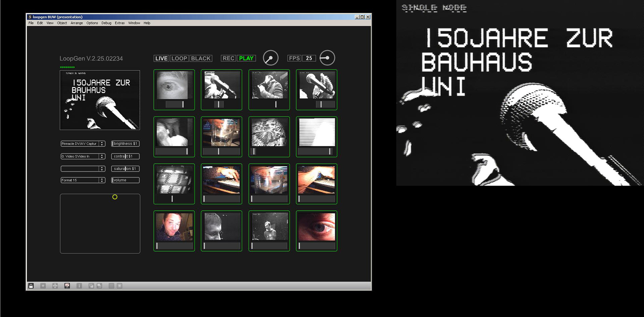644x317 pixels.
Task: Select the dithered patterned sphere thumbnail
Action: [x=269, y=132]
